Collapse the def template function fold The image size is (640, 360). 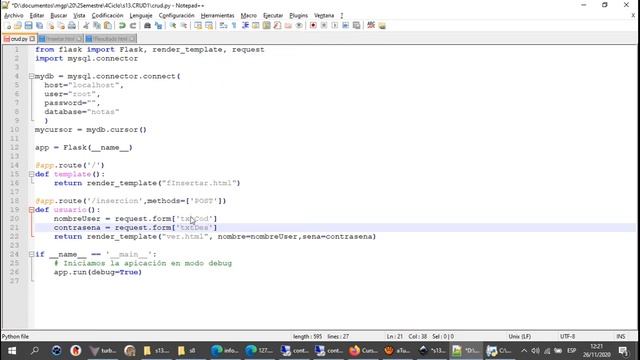coord(31,174)
